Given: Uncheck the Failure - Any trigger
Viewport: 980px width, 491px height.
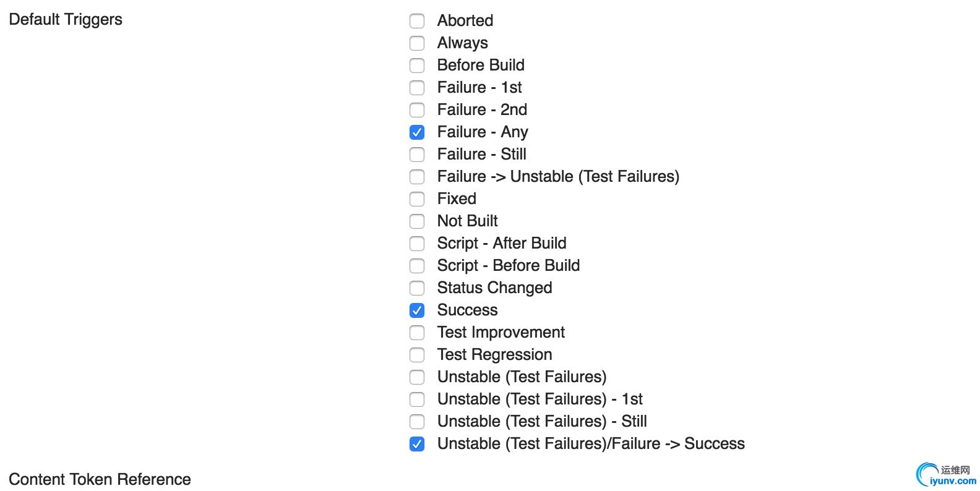Looking at the screenshot, I should (417, 132).
